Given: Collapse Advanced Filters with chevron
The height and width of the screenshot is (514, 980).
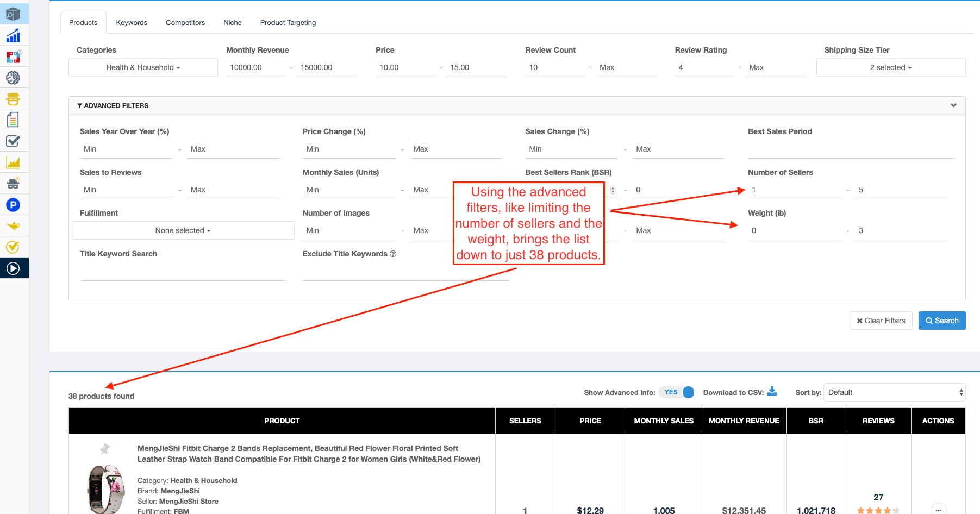Looking at the screenshot, I should (953, 105).
